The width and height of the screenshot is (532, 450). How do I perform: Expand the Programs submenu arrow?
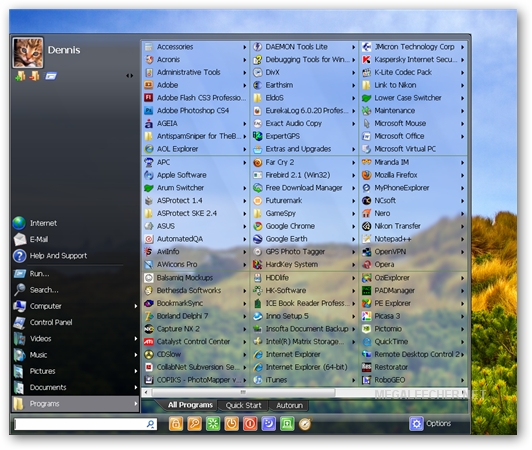pyautogui.click(x=136, y=404)
